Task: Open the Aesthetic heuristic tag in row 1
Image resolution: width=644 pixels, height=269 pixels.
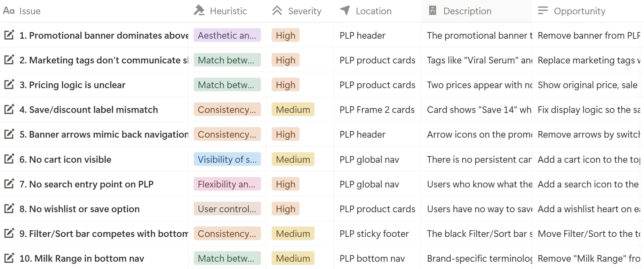Action: 227,35
